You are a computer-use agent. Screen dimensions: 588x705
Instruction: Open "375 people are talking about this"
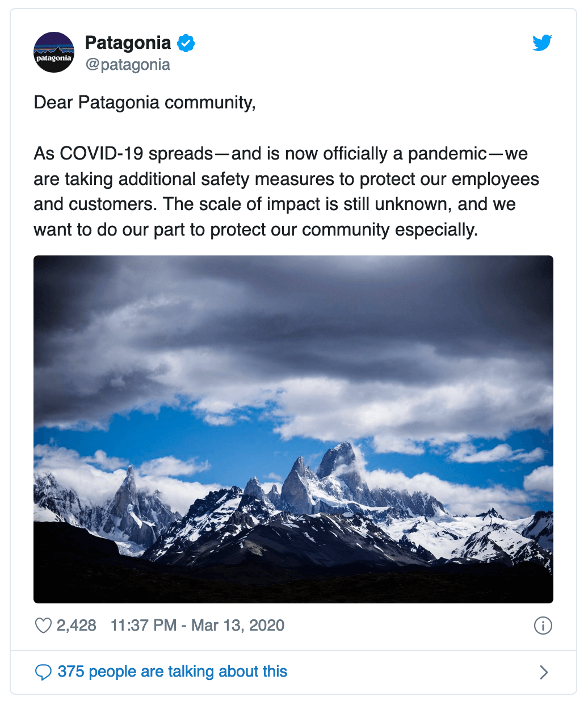pos(173,672)
